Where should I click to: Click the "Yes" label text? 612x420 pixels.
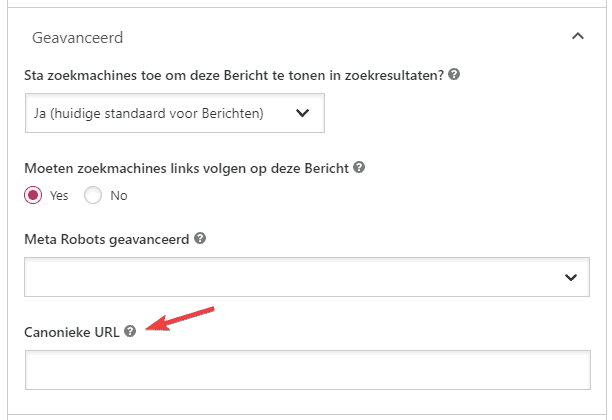(59, 196)
